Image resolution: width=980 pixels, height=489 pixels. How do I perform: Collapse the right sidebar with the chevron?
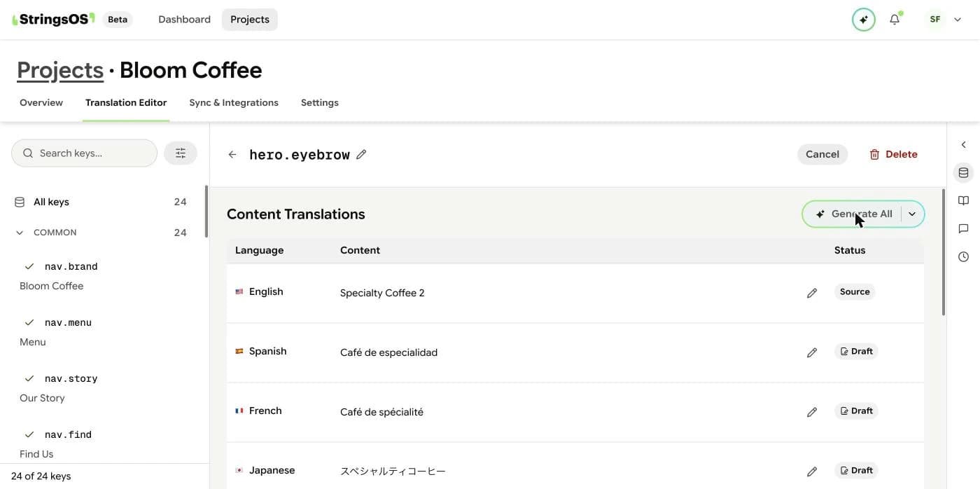point(964,145)
